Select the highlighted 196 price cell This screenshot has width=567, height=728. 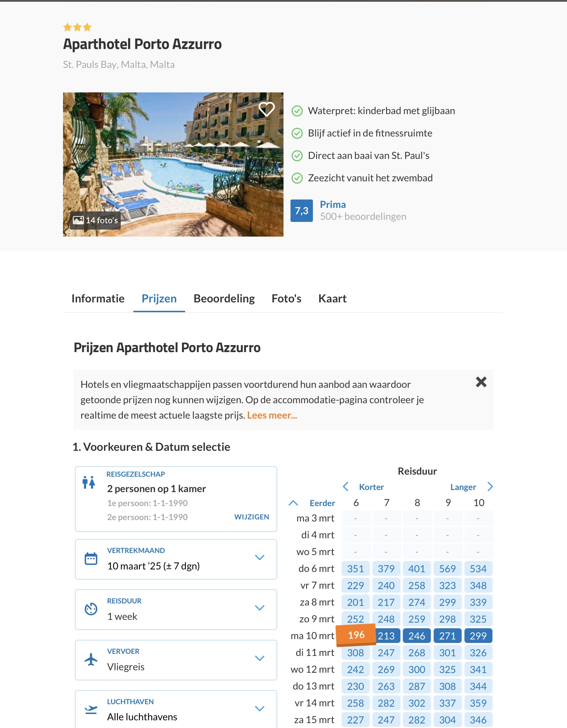(x=356, y=635)
